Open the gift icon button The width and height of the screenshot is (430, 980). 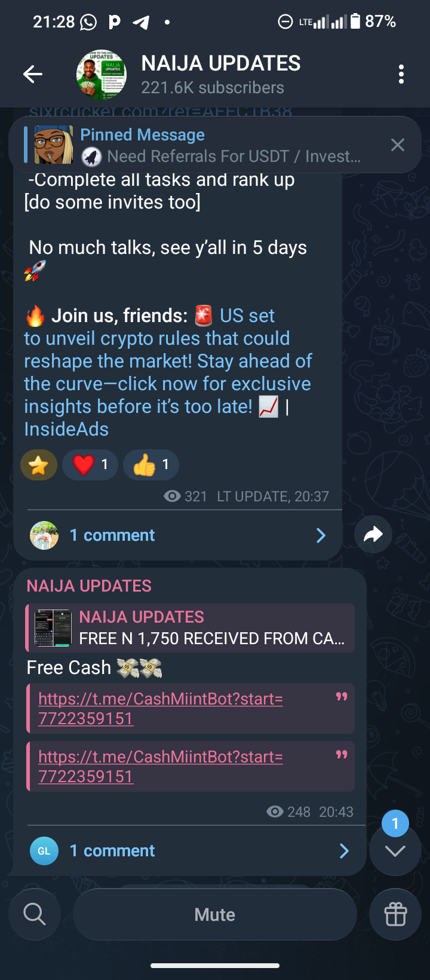pos(395,914)
